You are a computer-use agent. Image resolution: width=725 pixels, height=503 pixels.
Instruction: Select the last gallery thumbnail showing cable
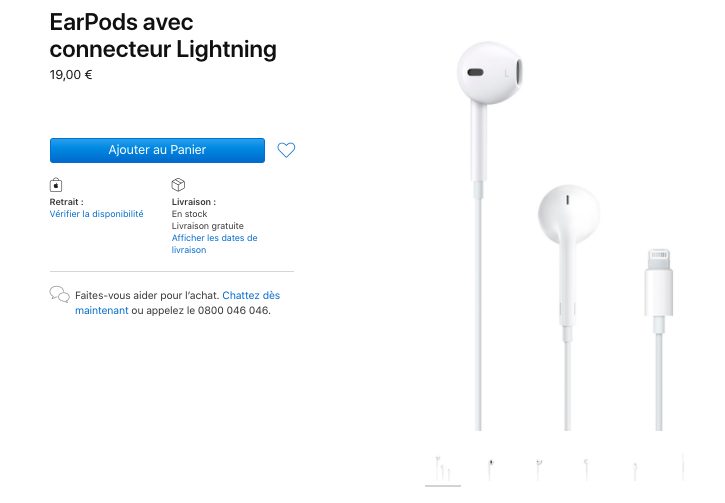click(682, 468)
